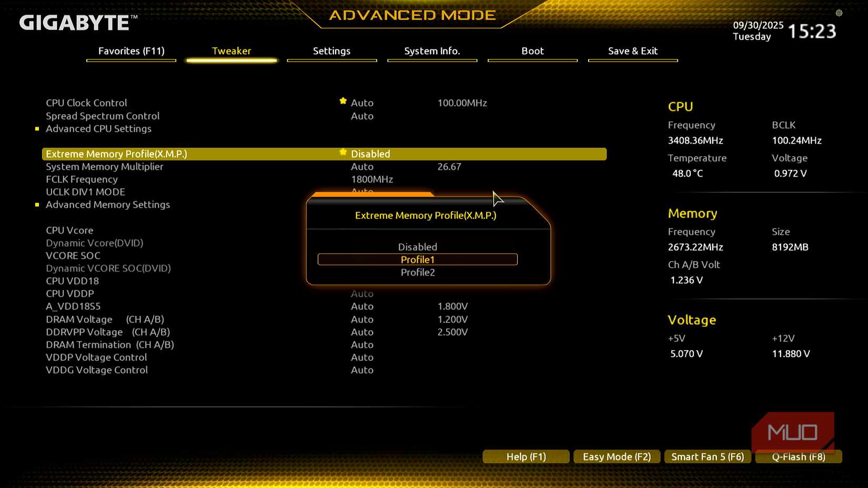Open the System Info. tab

point(432,51)
